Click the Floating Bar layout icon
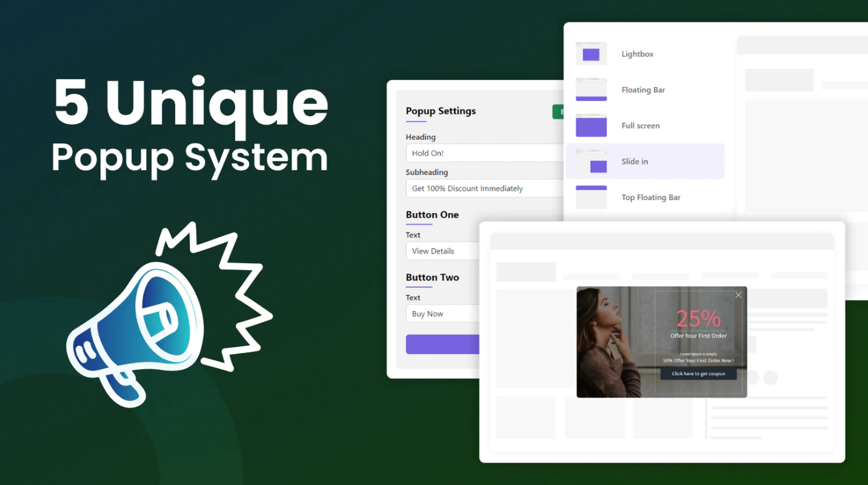This screenshot has height=485, width=868. 591,90
